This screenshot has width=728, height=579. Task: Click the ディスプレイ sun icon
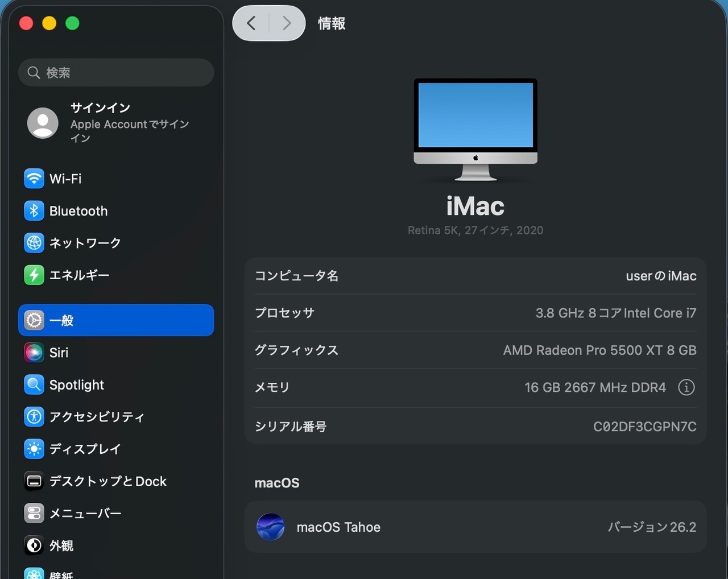(x=34, y=449)
